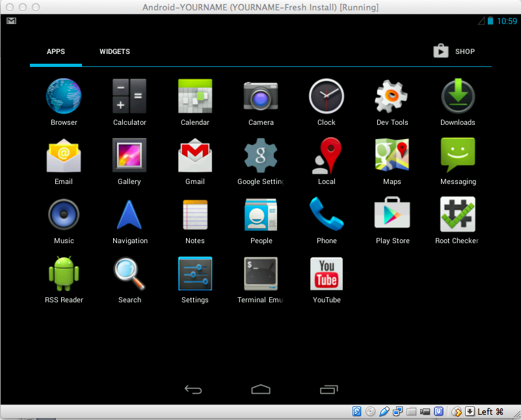
Task: Tap the status bar clock showing 10:59
Action: tap(507, 21)
